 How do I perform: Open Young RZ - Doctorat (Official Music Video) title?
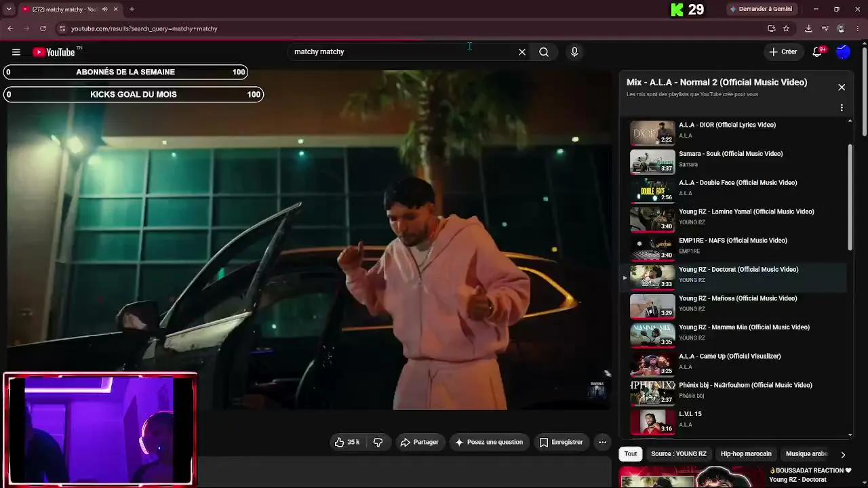738,270
